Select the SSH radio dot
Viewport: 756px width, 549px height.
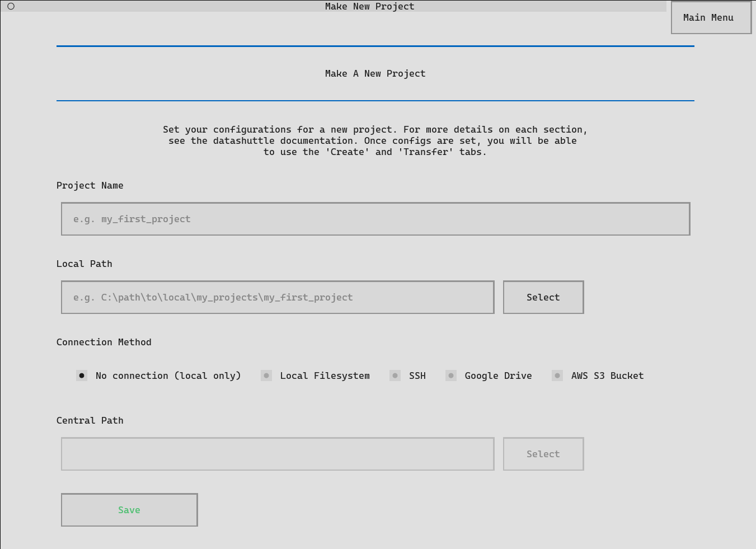[395, 376]
